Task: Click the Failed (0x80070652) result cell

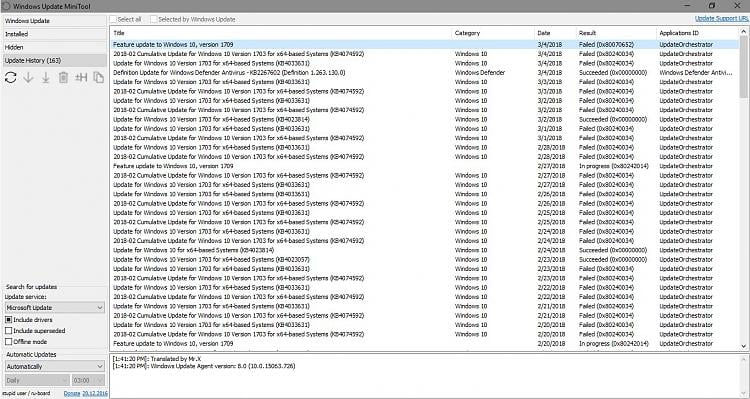Action: (606, 44)
